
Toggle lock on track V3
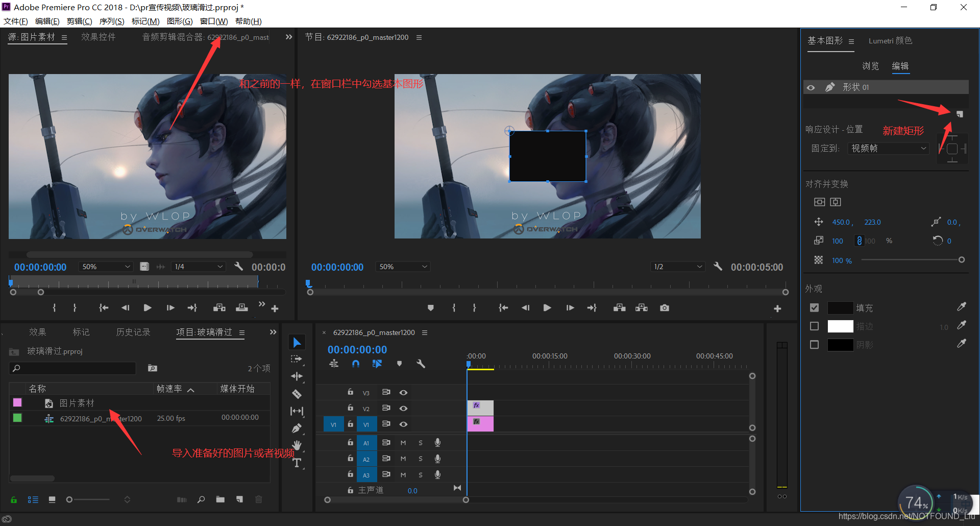point(350,392)
